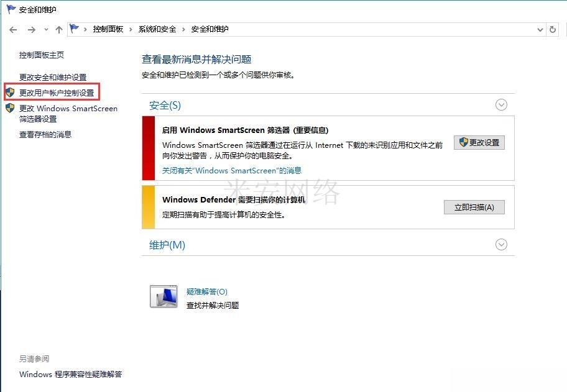Click 控制面板 in the breadcrumb path
Screen dimensions: 567x392
click(108, 29)
